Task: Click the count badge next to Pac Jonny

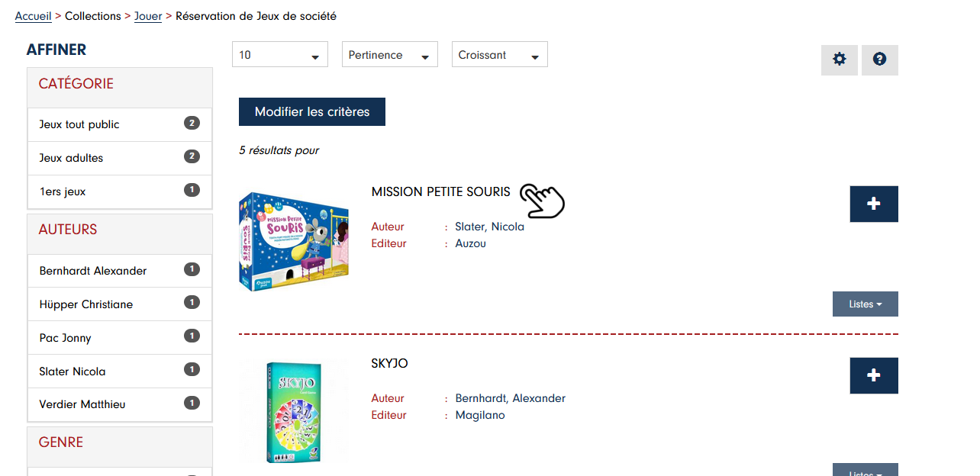Action: pyautogui.click(x=192, y=336)
